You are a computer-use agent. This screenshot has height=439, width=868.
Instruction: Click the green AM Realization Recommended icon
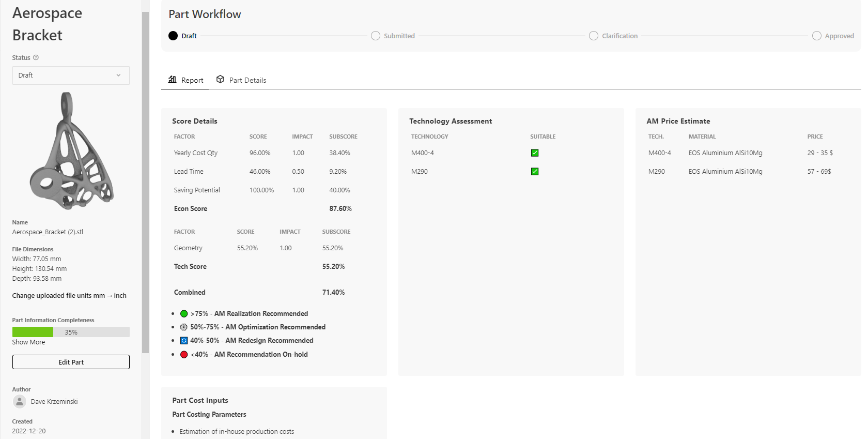(184, 314)
